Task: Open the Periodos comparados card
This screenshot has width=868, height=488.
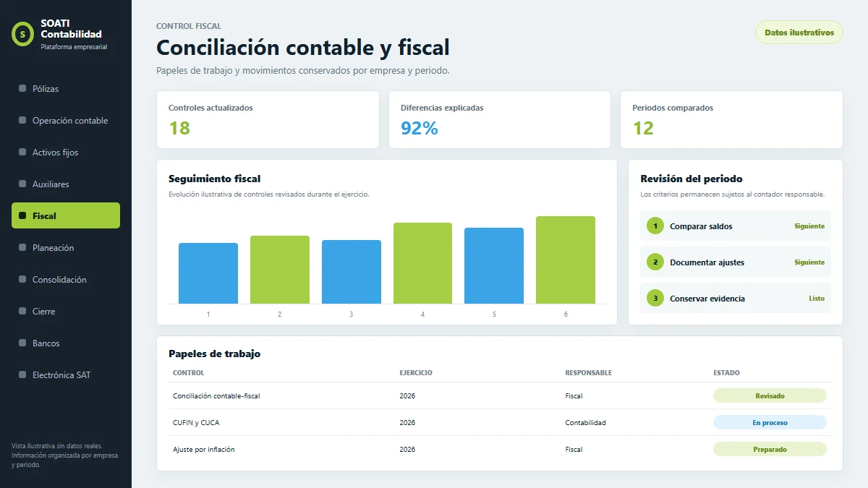Action: click(731, 120)
